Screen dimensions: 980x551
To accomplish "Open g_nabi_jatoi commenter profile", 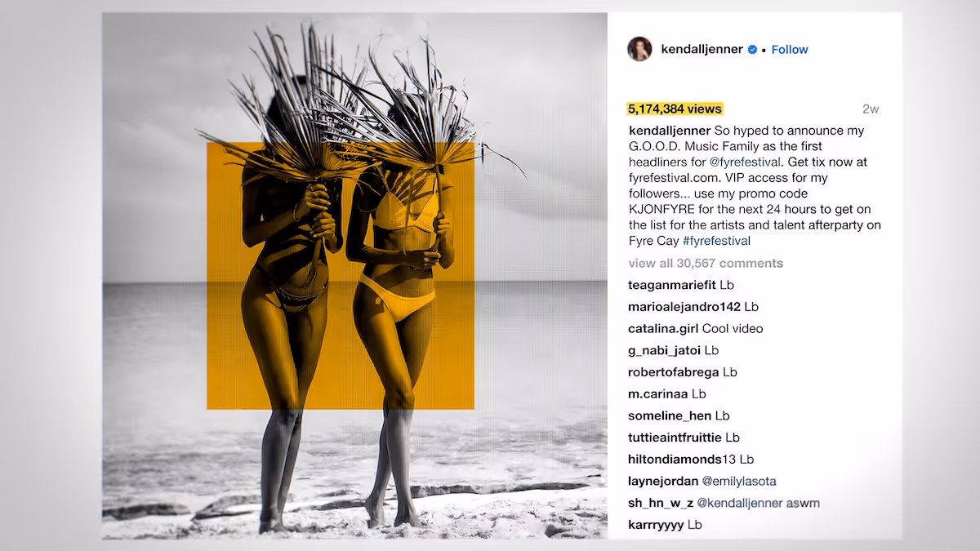I will [664, 350].
